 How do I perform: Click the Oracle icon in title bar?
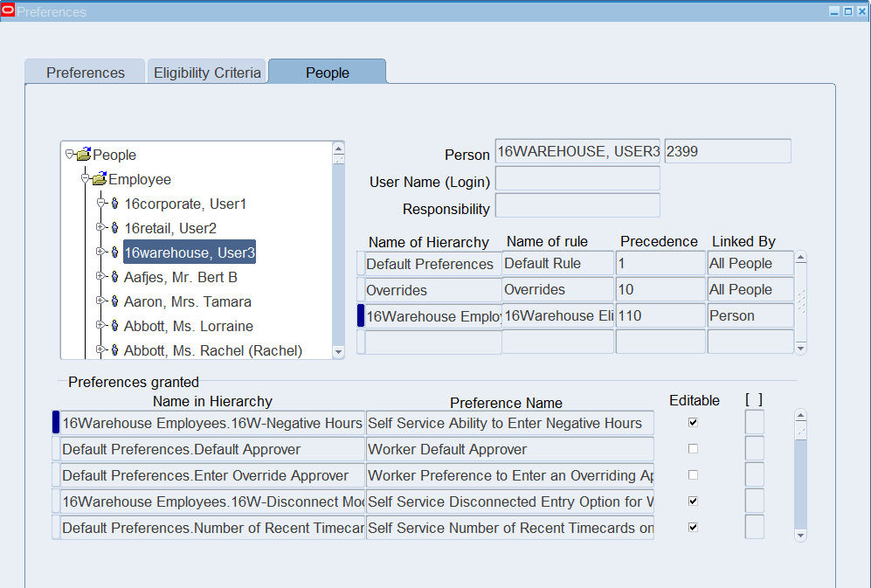click(x=8, y=11)
